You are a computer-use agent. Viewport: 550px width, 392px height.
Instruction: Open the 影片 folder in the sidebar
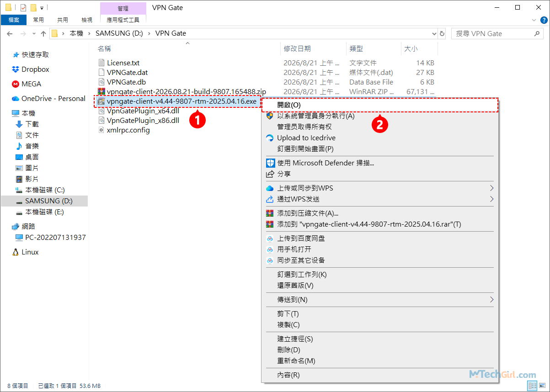coord(32,179)
